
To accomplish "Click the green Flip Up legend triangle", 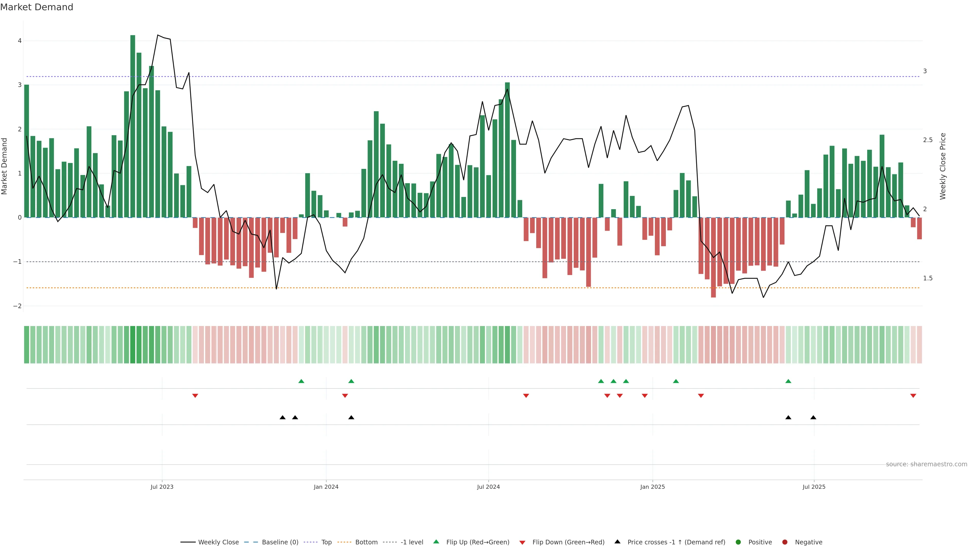I will point(436,542).
